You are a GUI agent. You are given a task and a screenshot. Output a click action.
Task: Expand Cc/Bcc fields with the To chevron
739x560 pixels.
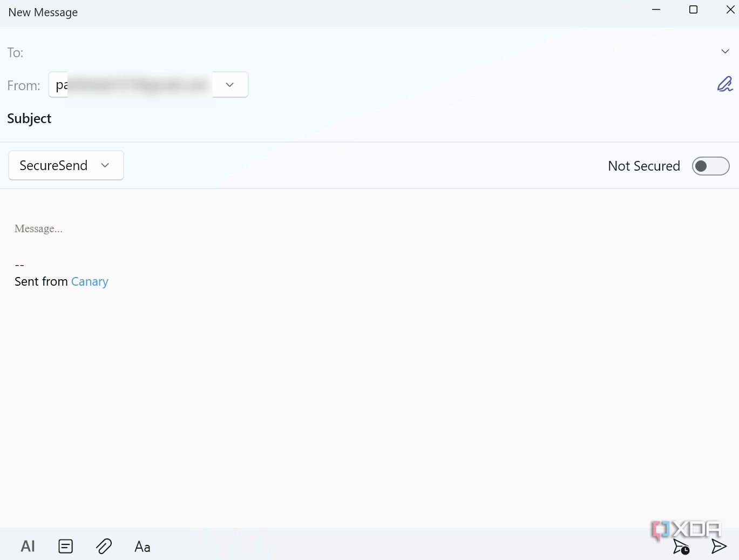(x=725, y=51)
